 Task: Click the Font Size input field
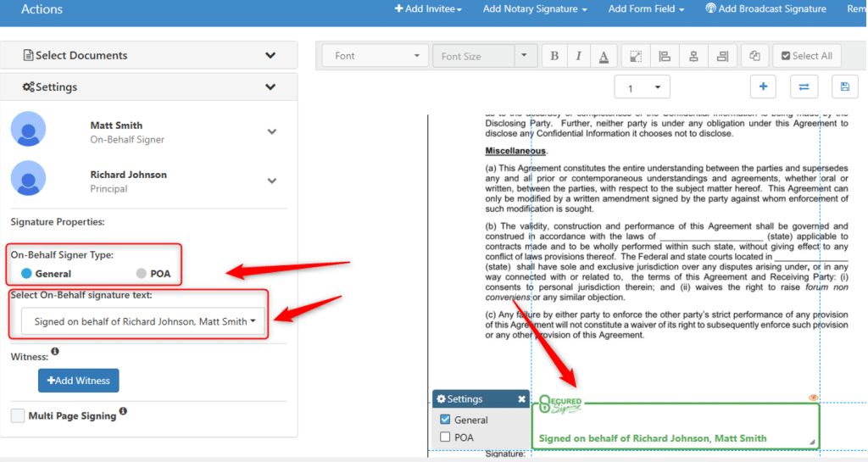point(473,56)
